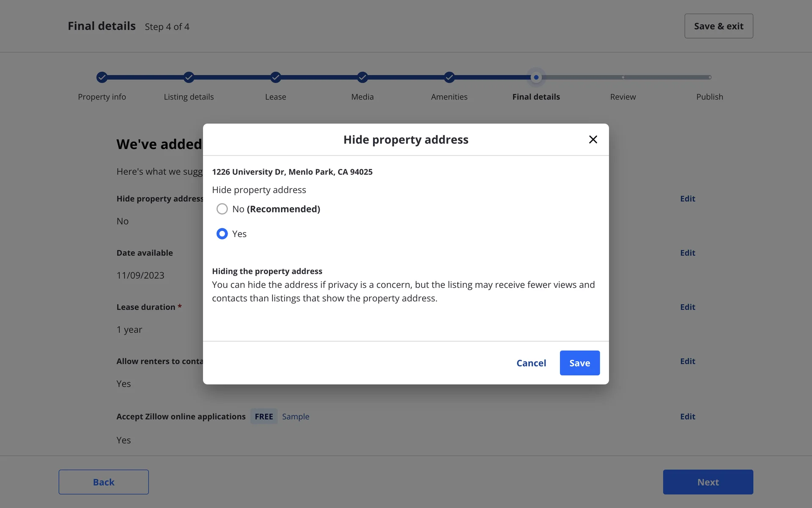This screenshot has height=508, width=812.
Task: Edit the Lease duration setting
Action: tap(687, 307)
